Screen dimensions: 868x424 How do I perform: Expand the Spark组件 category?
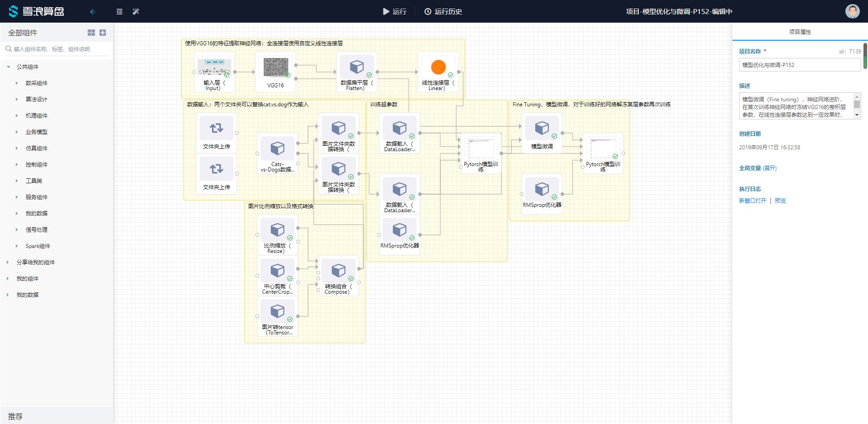pos(17,246)
